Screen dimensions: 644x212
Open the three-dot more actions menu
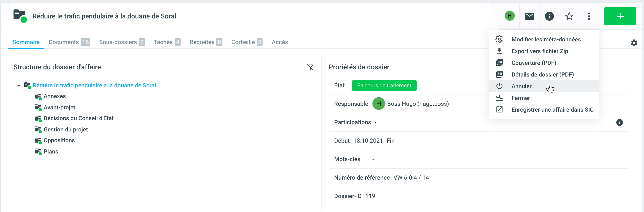589,16
